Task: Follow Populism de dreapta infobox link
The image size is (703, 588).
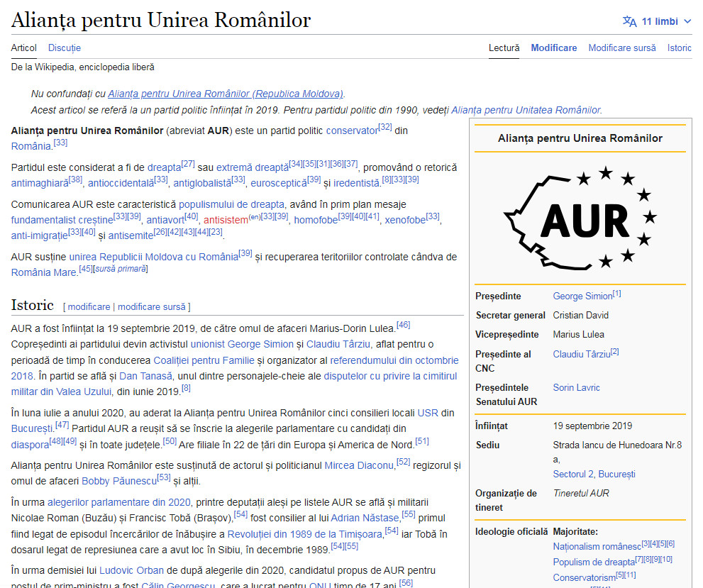Action: pyautogui.click(x=594, y=562)
